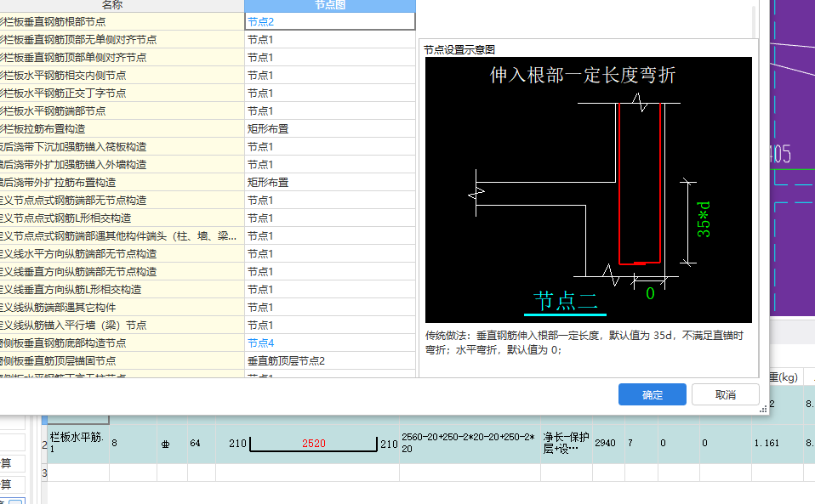Select the 栏板垂直钢筋根部节点 row name

click(x=122, y=22)
